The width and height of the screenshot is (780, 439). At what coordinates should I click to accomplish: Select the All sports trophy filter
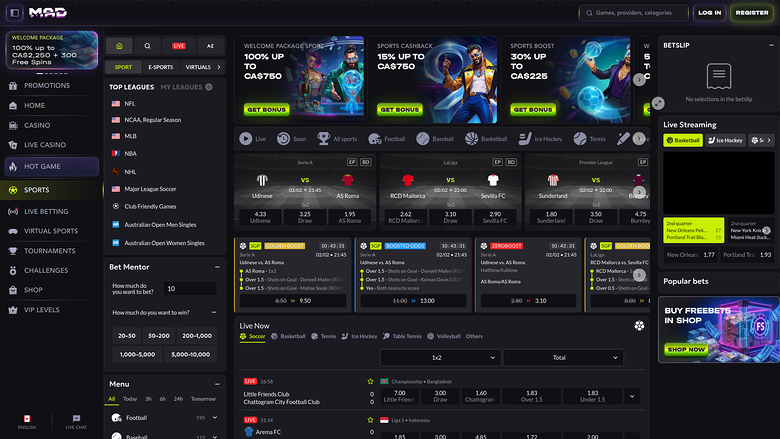(x=337, y=139)
